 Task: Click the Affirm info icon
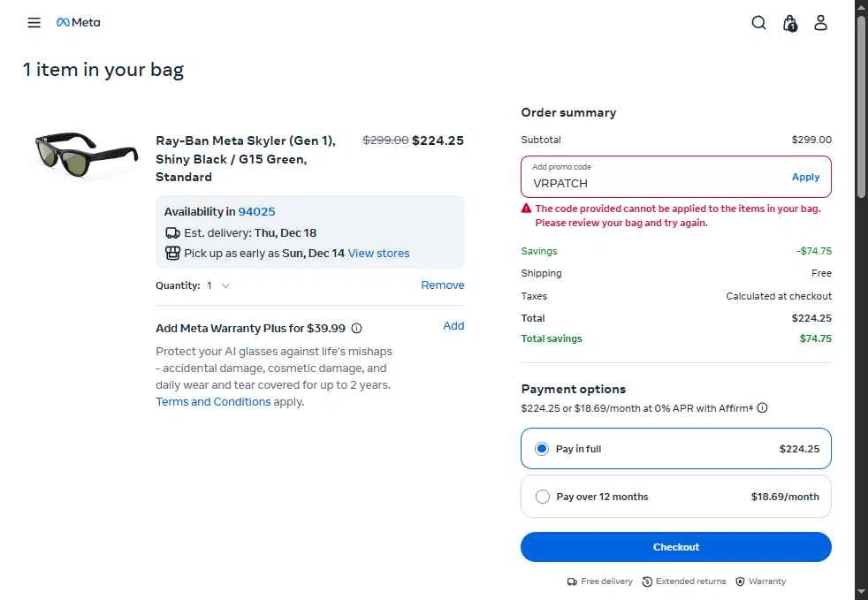(x=762, y=408)
